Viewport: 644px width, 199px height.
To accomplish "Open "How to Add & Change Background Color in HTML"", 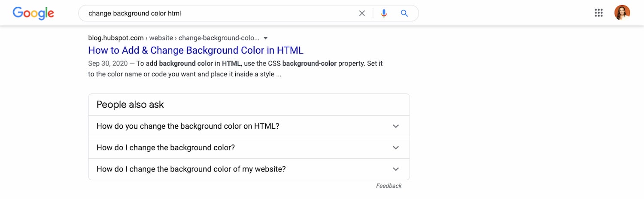I will [196, 50].
